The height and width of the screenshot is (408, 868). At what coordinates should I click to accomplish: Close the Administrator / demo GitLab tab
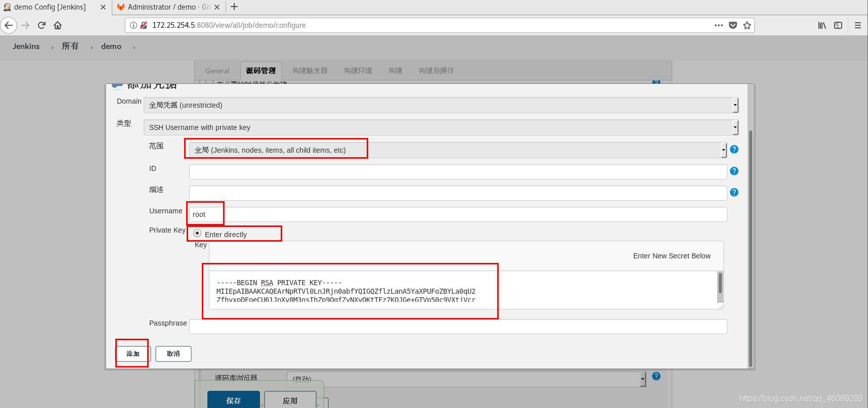[217, 7]
